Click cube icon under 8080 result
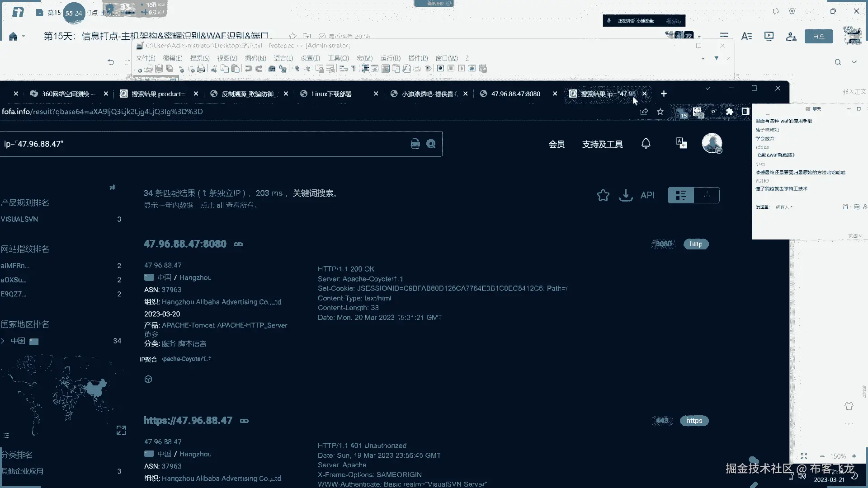868x488 pixels. [x=148, y=379]
